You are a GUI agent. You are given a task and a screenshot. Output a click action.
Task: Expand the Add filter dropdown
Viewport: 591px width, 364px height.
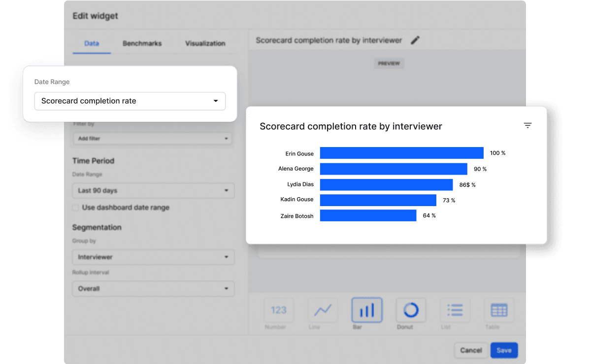click(x=153, y=139)
